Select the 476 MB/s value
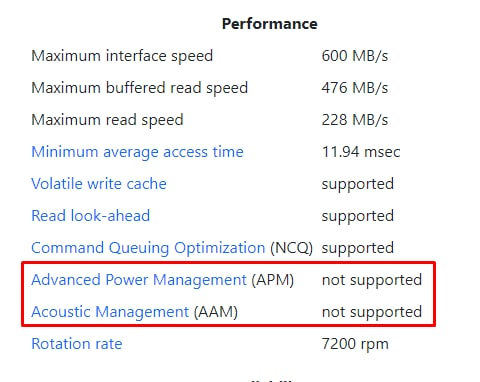The image size is (480, 382). coord(355,88)
